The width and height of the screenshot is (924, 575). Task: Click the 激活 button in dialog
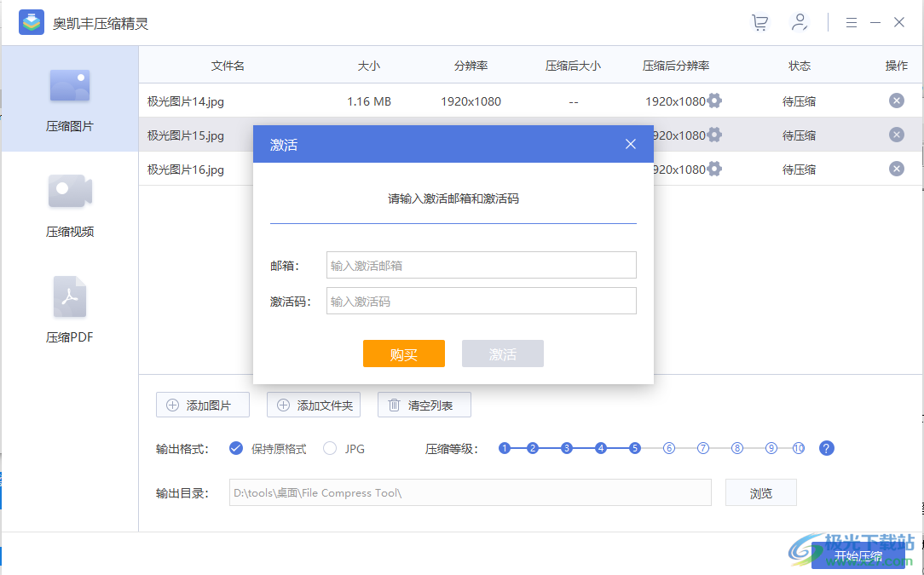(x=503, y=354)
